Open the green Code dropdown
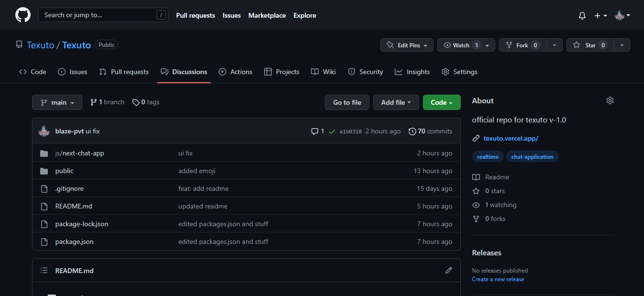 (x=442, y=102)
